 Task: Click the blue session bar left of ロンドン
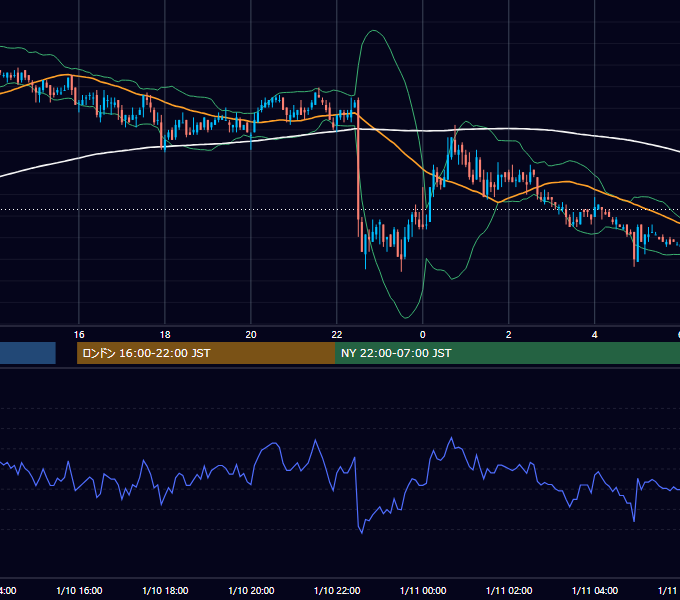point(28,353)
